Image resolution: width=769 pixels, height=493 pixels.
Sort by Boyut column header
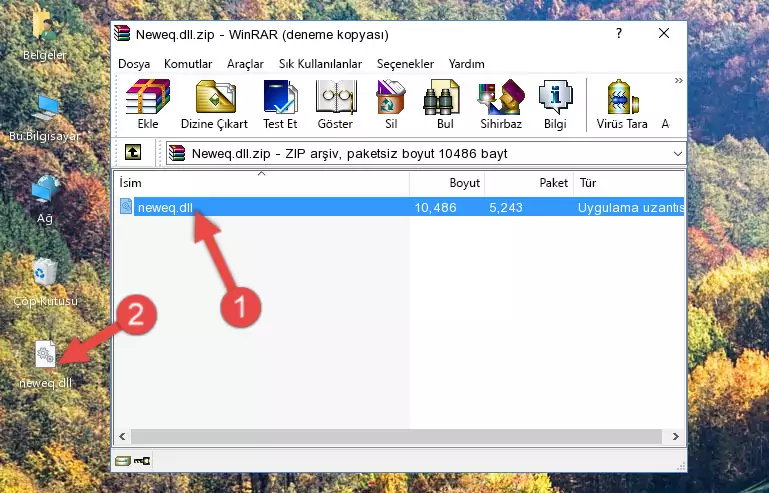[447, 183]
